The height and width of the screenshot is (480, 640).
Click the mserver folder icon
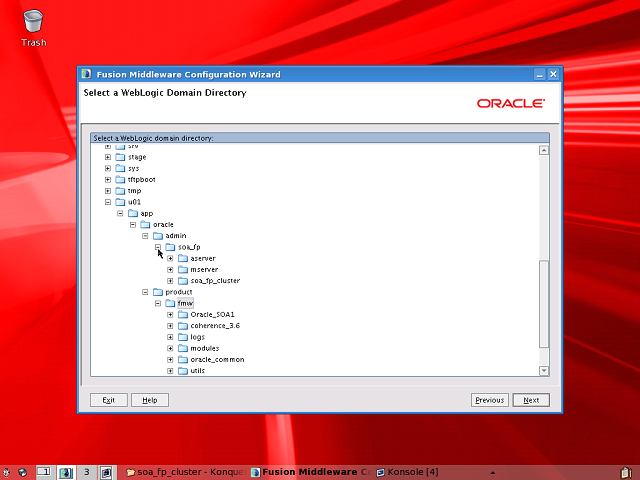coord(183,269)
